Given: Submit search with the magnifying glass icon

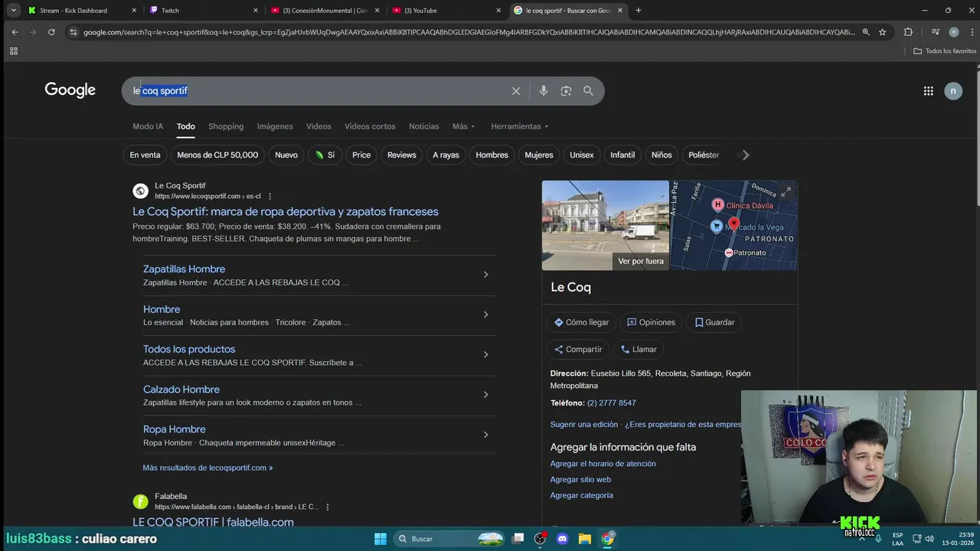Looking at the screenshot, I should pyautogui.click(x=588, y=91).
